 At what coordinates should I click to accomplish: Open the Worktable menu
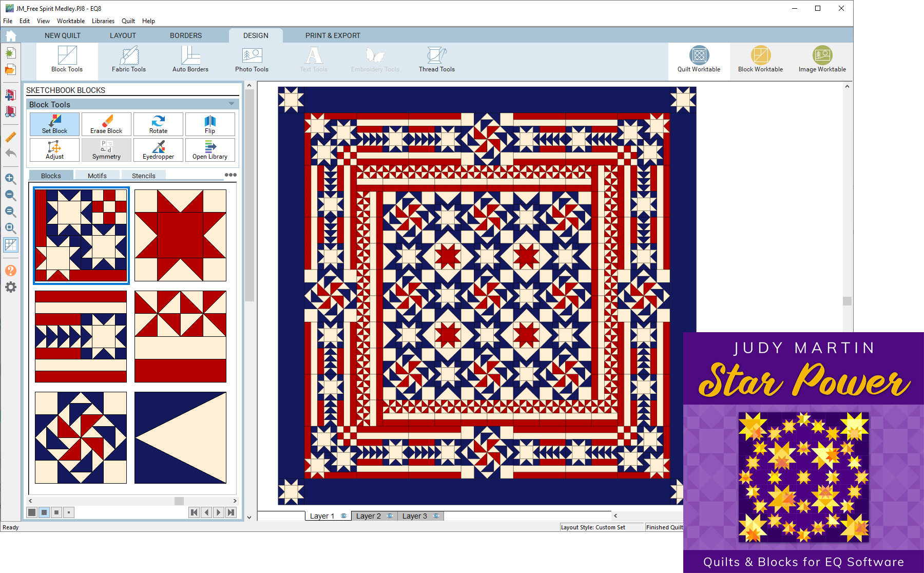click(71, 21)
